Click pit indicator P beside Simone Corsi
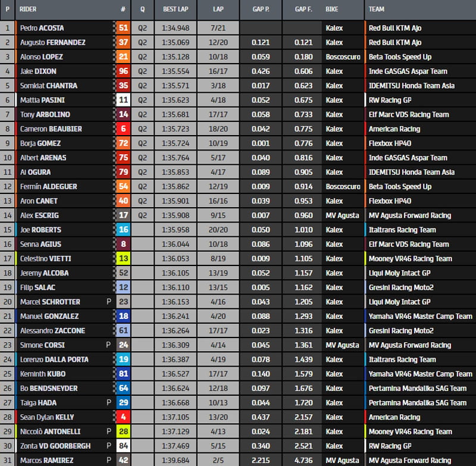The image size is (476, 466). pos(108,345)
